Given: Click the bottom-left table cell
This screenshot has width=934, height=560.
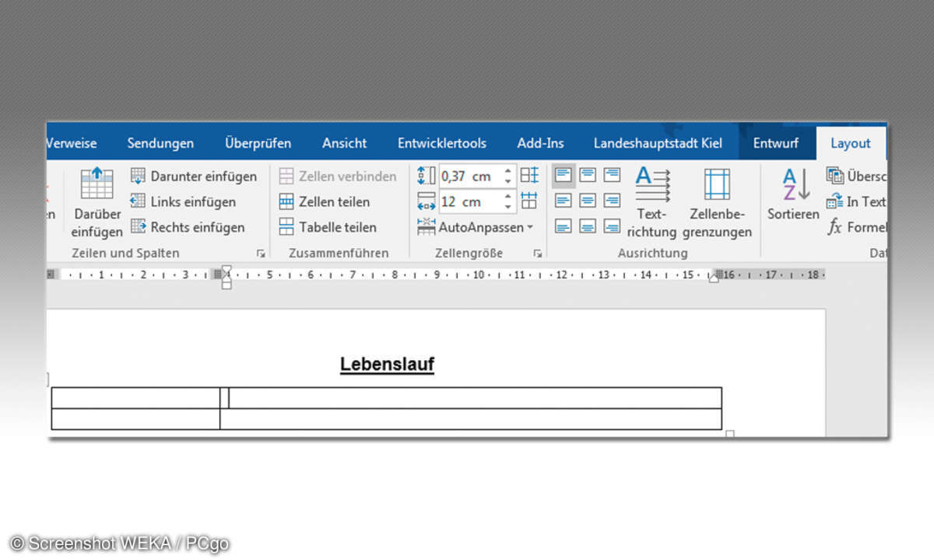Looking at the screenshot, I should 135,418.
